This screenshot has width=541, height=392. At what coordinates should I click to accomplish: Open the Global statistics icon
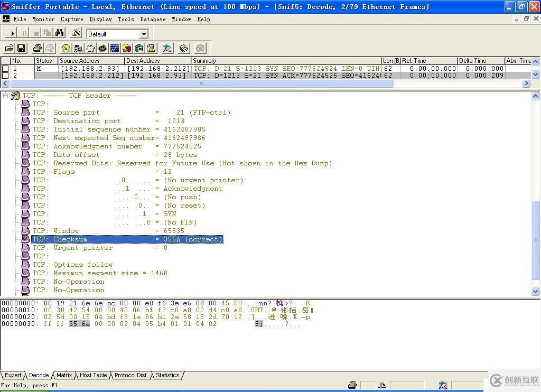(139, 48)
